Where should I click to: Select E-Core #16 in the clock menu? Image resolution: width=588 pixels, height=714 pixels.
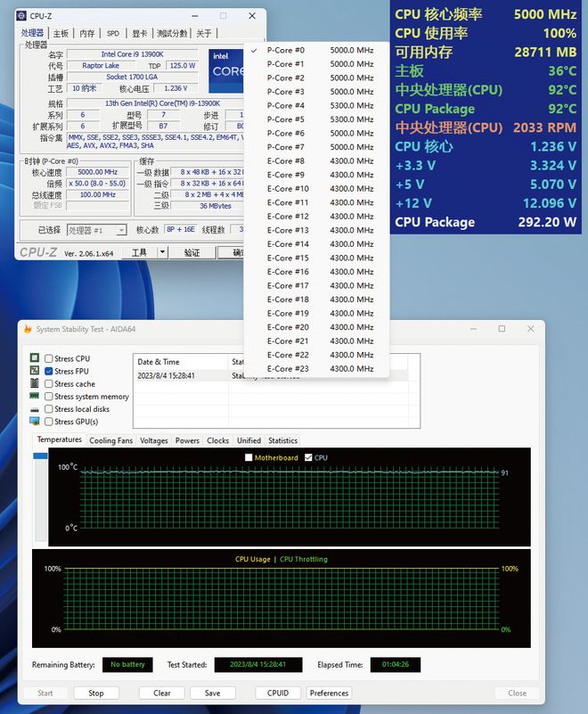pos(316,272)
